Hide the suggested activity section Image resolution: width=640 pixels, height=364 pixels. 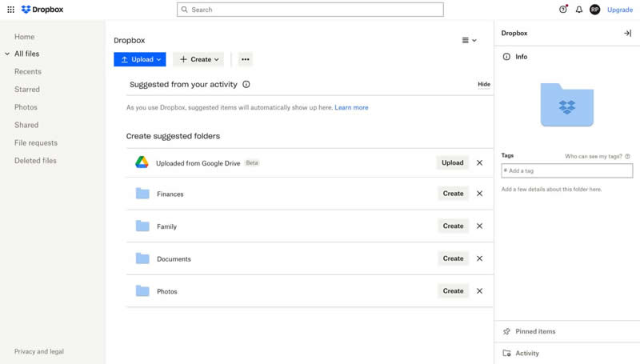(x=484, y=84)
